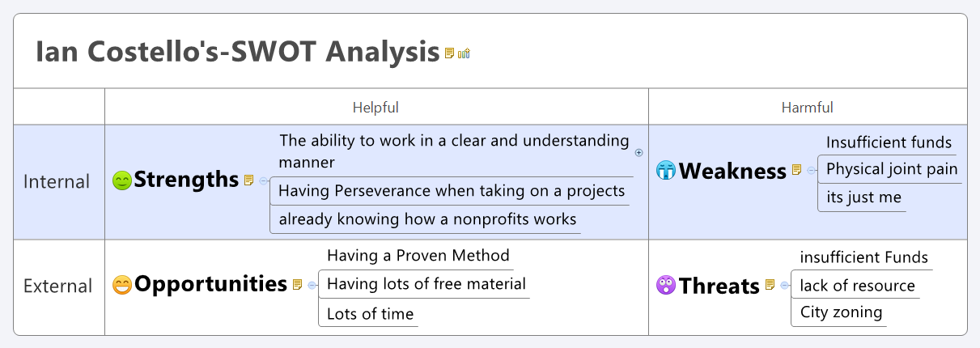Select the Harmful column header
This screenshot has height=348, width=980.
pyautogui.click(x=807, y=108)
